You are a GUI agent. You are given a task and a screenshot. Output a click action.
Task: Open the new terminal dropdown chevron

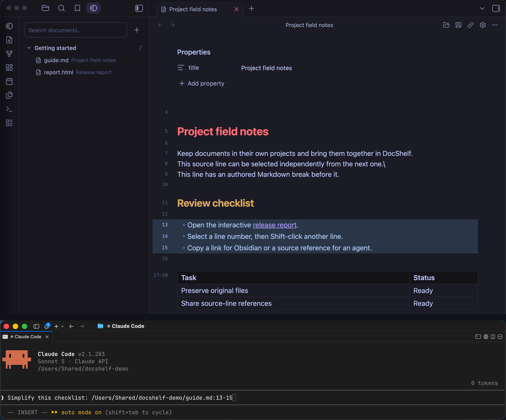click(62, 327)
